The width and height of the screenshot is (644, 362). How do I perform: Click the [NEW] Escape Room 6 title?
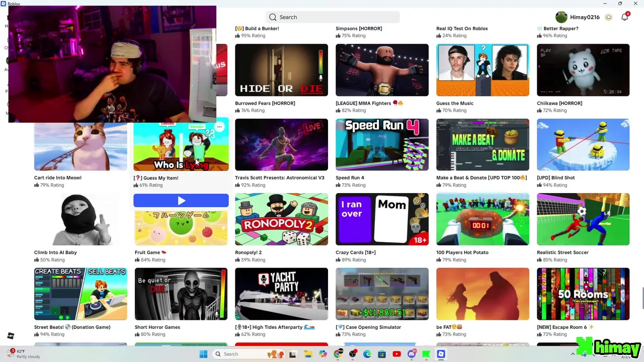point(565,327)
